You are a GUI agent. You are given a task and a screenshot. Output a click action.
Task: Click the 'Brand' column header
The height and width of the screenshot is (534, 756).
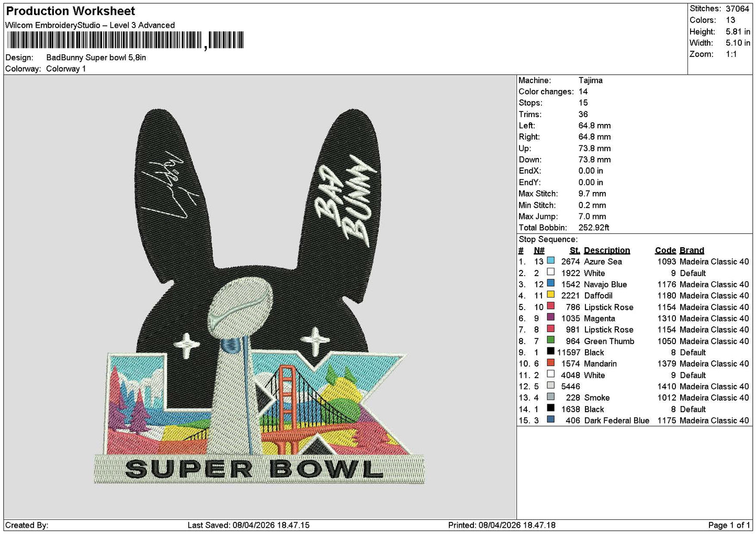pyautogui.click(x=692, y=251)
